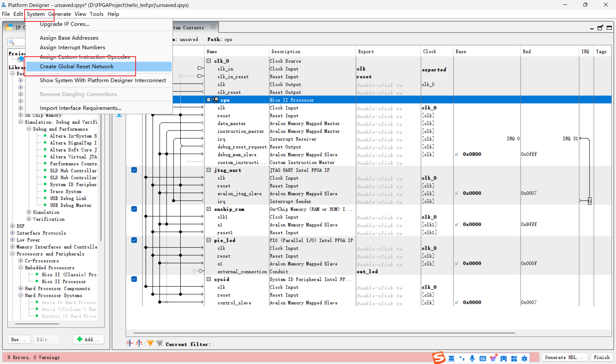616x364 pixels.
Task: Click the Finish button
Action: coord(602,357)
